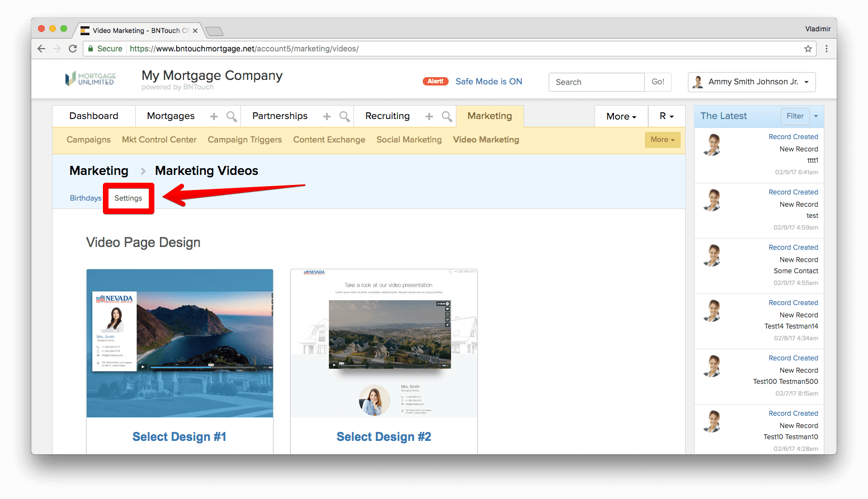Image resolution: width=868 pixels, height=499 pixels.
Task: Open the Social Marketing submenu item
Action: [409, 140]
